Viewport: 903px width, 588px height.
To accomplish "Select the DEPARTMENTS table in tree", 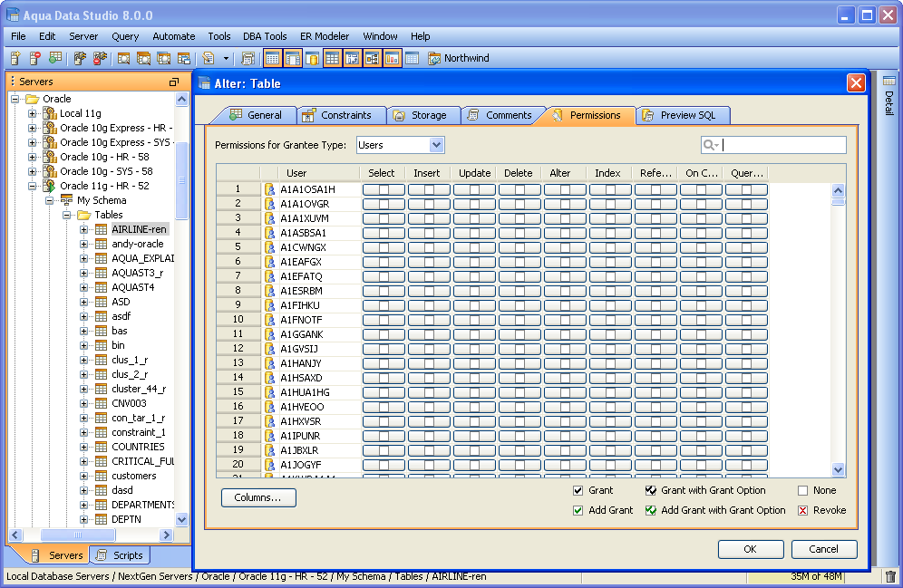I will tap(142, 505).
